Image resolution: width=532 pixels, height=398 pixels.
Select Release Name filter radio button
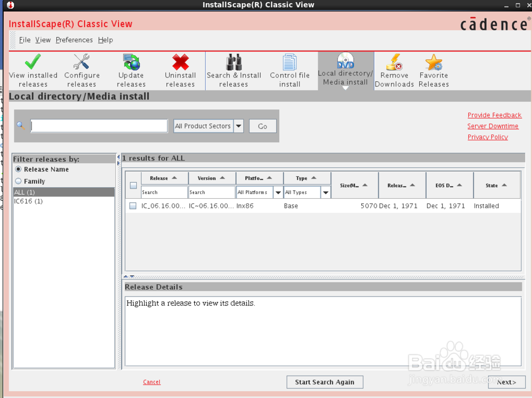[18, 169]
